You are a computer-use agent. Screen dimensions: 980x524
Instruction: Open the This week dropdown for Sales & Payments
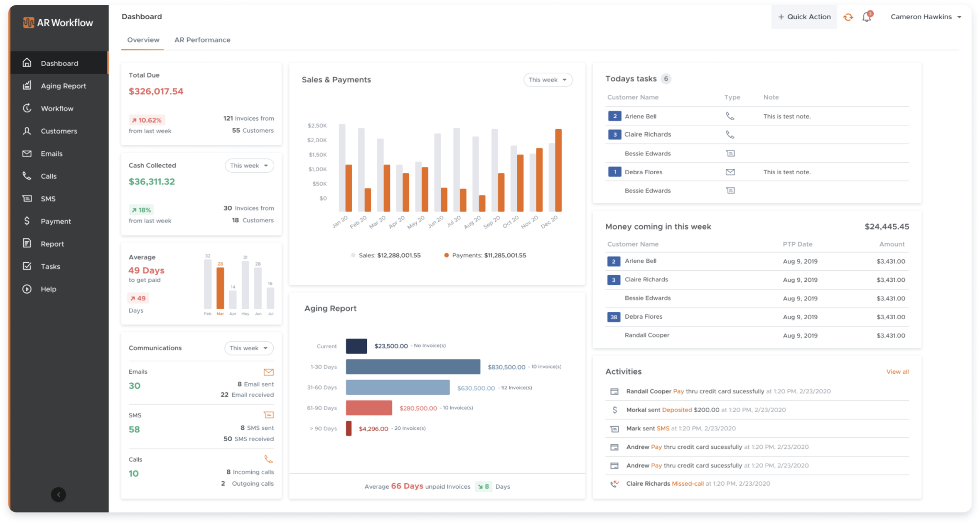pyautogui.click(x=547, y=79)
